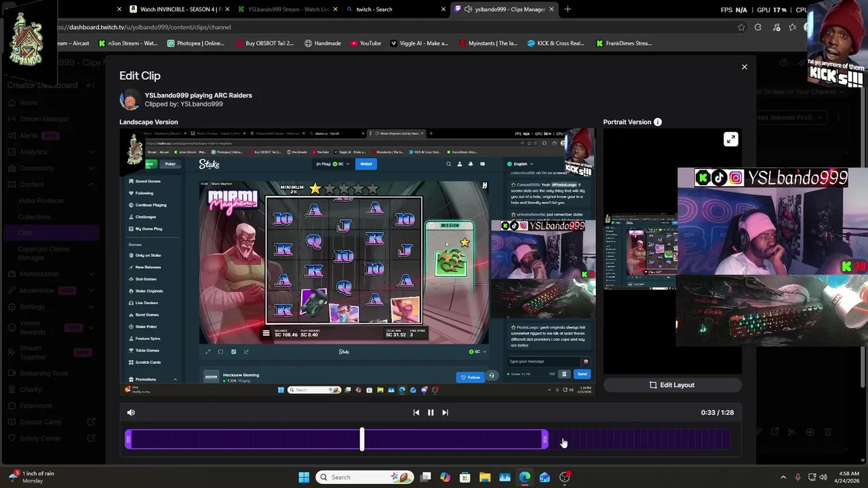Open the Viggle AI bookmark
This screenshot has width=868, height=488.
[x=418, y=43]
